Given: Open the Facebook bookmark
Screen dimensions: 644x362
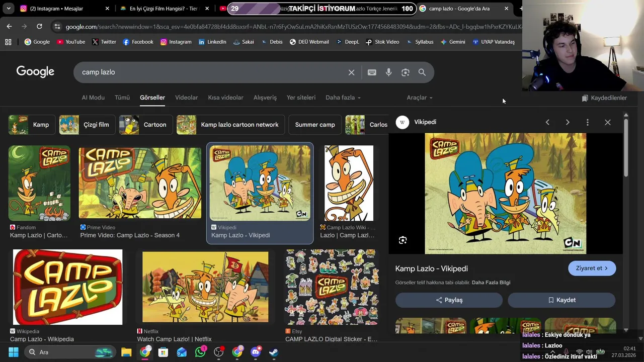Looking at the screenshot, I should [138, 42].
